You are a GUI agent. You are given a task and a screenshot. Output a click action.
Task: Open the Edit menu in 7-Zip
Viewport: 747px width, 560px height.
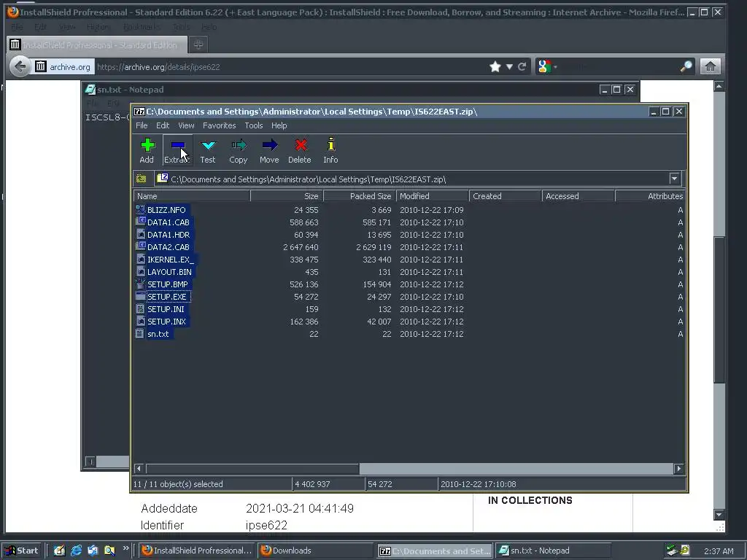coord(163,125)
